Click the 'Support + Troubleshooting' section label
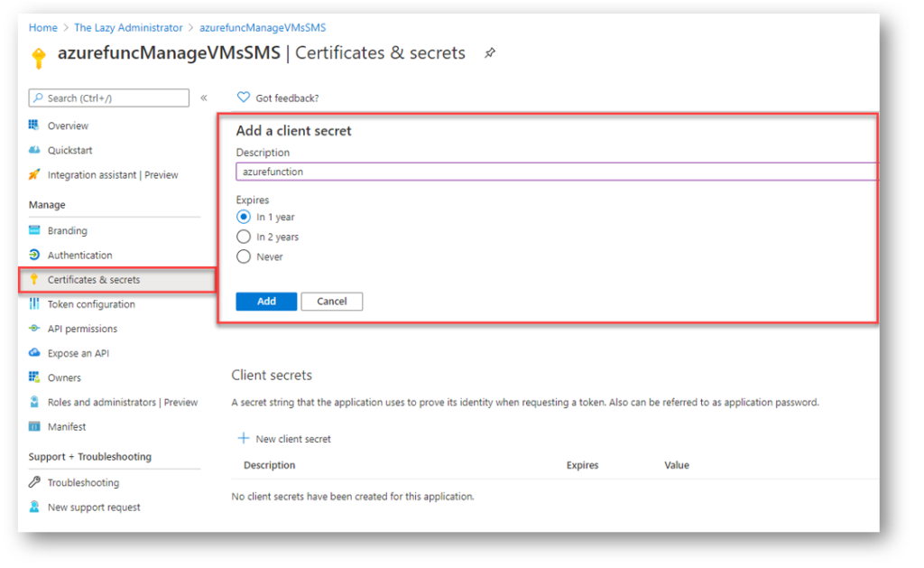This screenshot has height=568, width=924. pos(90,457)
